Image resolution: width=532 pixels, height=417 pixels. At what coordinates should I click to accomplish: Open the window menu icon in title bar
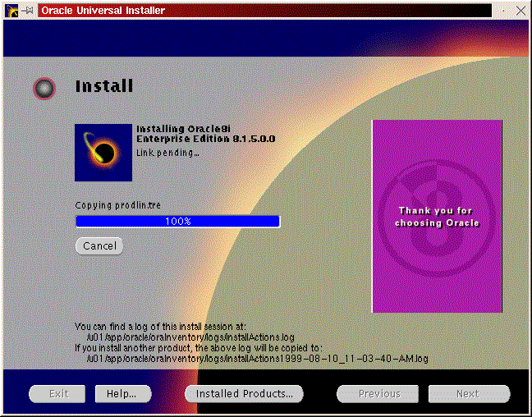[x=11, y=10]
